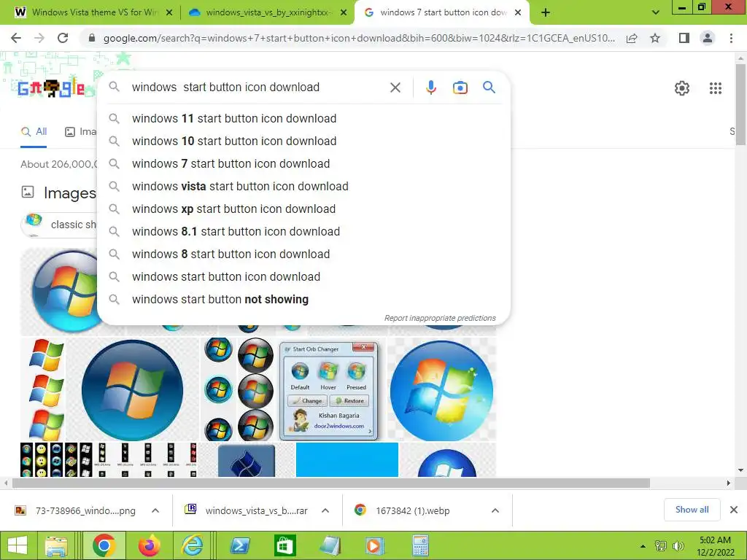Open Calculator from taskbar
The width and height of the screenshot is (747, 560).
(420, 545)
